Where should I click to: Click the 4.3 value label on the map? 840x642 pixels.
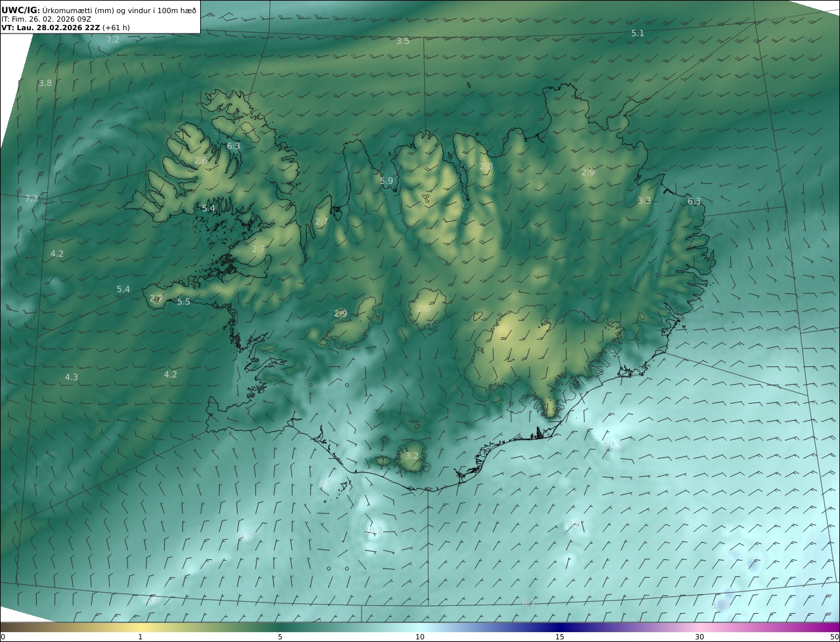click(72, 377)
